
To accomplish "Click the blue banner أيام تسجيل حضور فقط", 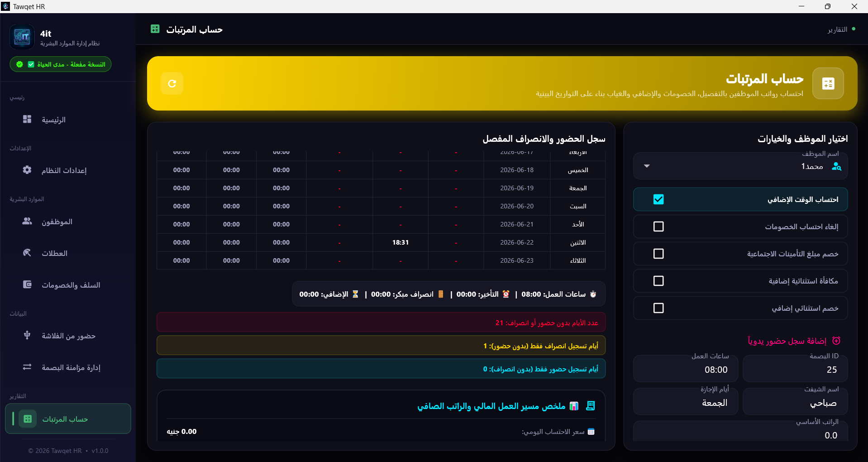I will pos(381,369).
